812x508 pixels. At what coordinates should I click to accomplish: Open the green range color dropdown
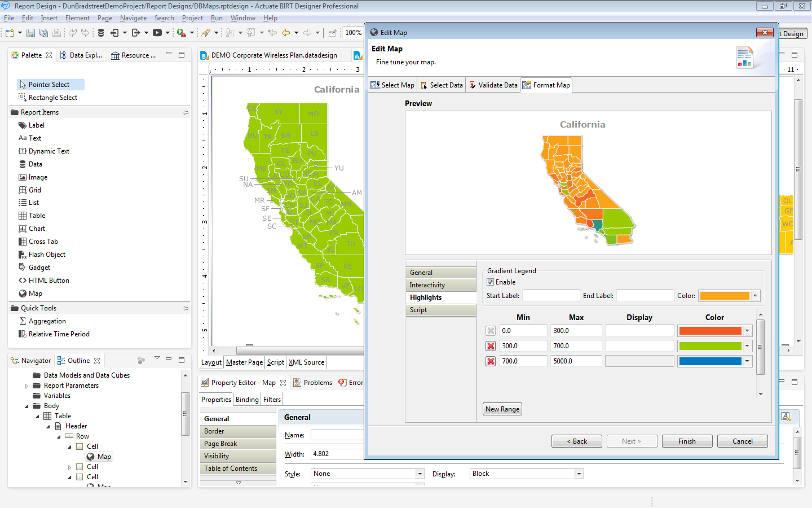[x=747, y=346]
